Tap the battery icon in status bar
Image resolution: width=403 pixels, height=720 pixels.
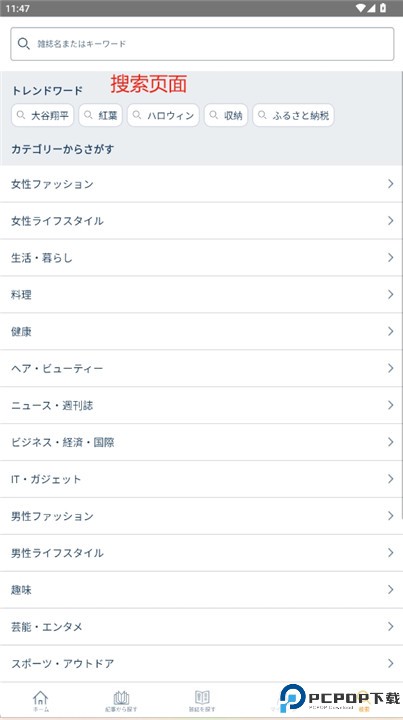pos(383,8)
